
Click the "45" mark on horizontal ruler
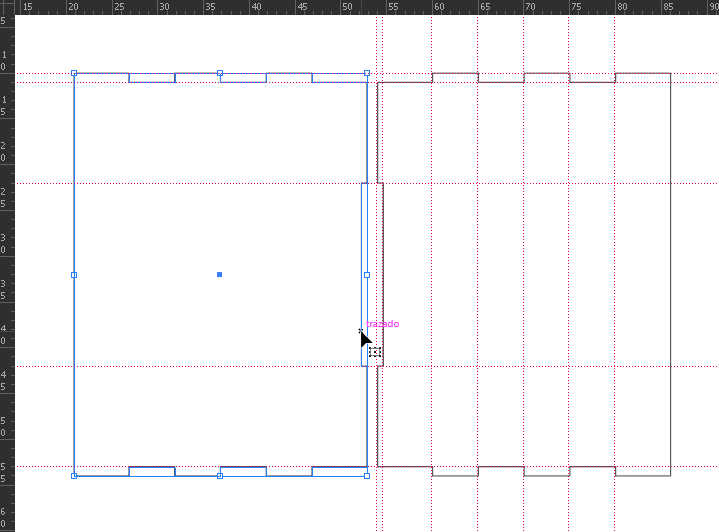pos(302,7)
